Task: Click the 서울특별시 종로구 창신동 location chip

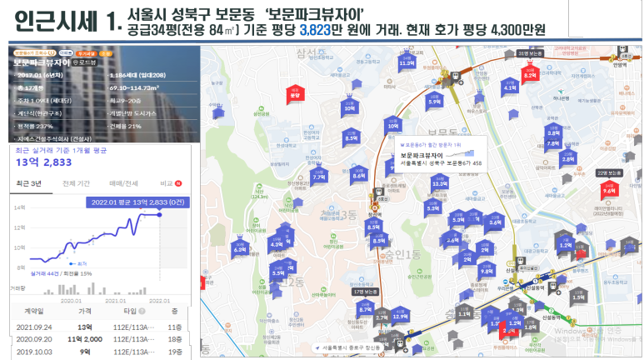Action: [347, 347]
